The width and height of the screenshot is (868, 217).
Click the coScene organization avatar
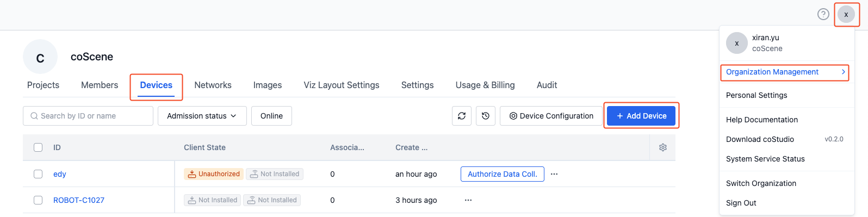[x=40, y=57]
